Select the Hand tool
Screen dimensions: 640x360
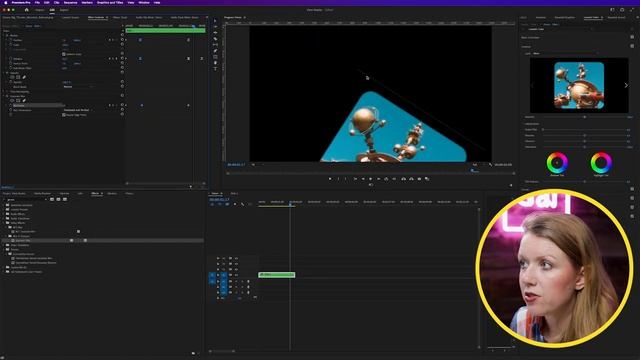(216, 63)
